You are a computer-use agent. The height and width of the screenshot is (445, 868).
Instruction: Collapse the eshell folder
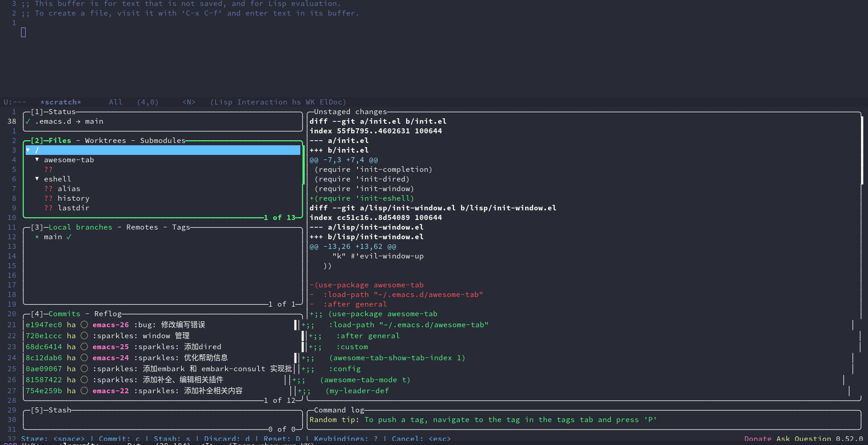point(37,179)
